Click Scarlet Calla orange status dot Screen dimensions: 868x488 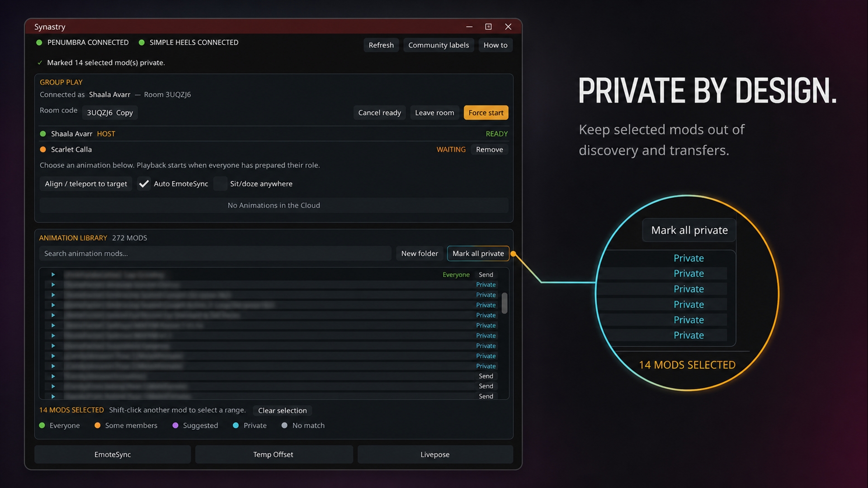43,150
